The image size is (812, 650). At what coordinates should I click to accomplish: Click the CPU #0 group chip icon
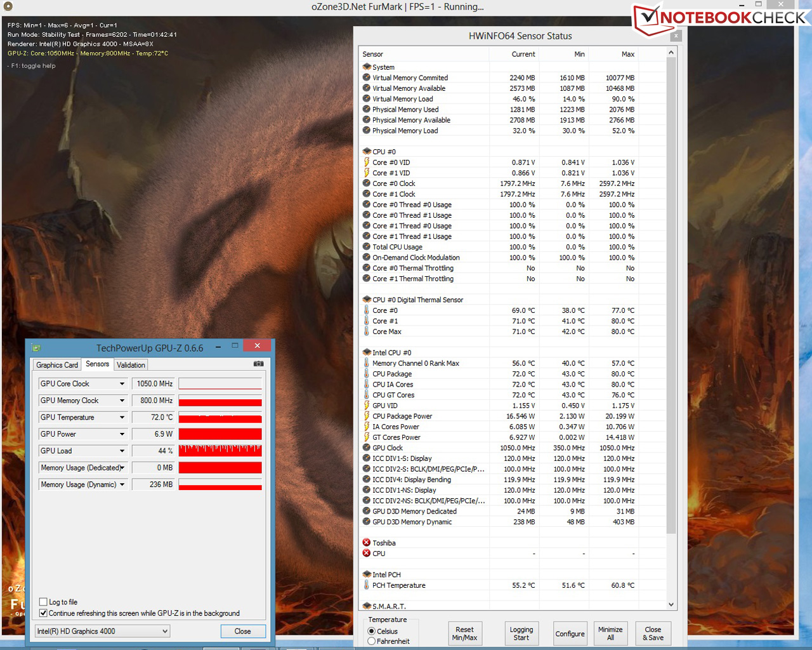pos(367,152)
